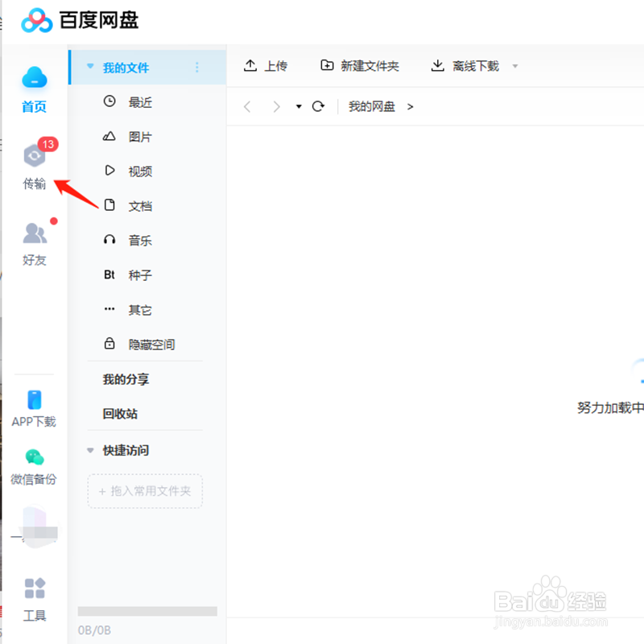Viewport: 644px width, 644px height.
Task: Click the 0B/0B storage text
Action: [x=94, y=630]
